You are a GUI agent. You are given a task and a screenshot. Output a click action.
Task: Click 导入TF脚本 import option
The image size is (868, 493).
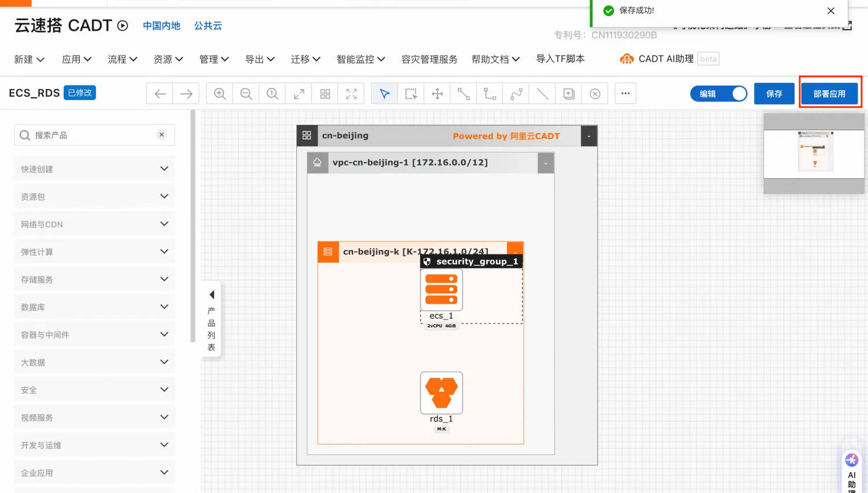pos(560,58)
